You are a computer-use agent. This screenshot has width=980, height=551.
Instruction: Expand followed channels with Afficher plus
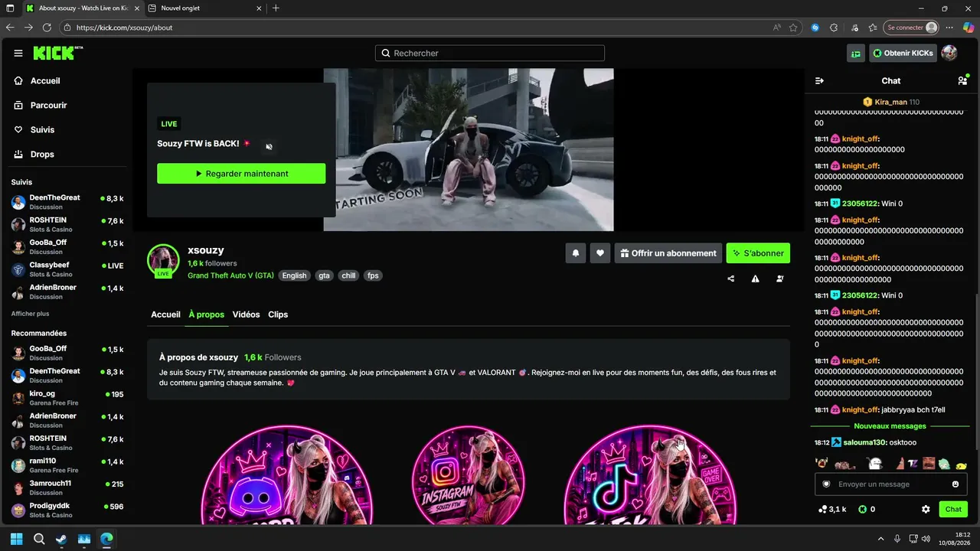pos(30,314)
